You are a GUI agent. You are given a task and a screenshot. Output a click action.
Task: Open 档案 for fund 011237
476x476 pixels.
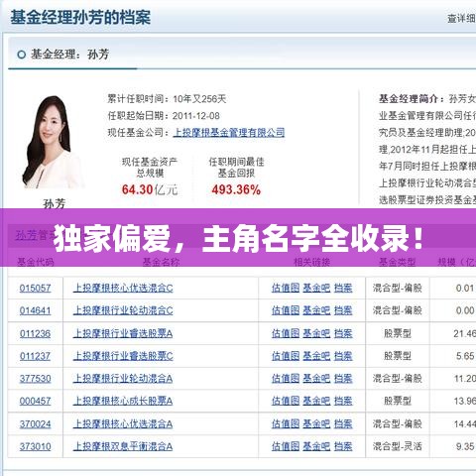[343, 356]
